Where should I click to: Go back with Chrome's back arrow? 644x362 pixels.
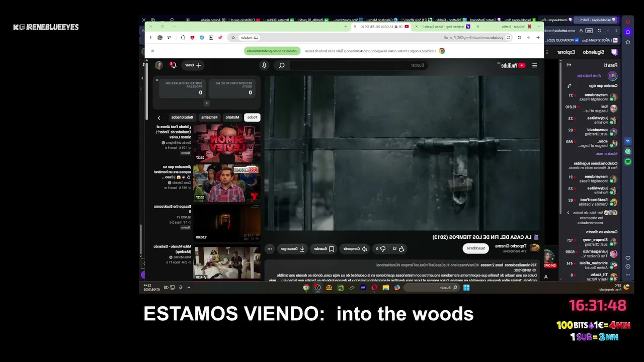pos(538,38)
